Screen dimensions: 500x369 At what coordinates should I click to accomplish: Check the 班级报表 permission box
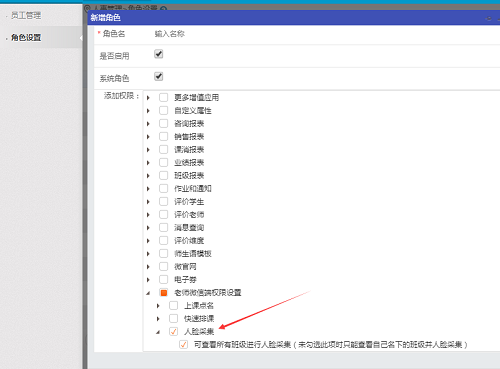coord(163,175)
